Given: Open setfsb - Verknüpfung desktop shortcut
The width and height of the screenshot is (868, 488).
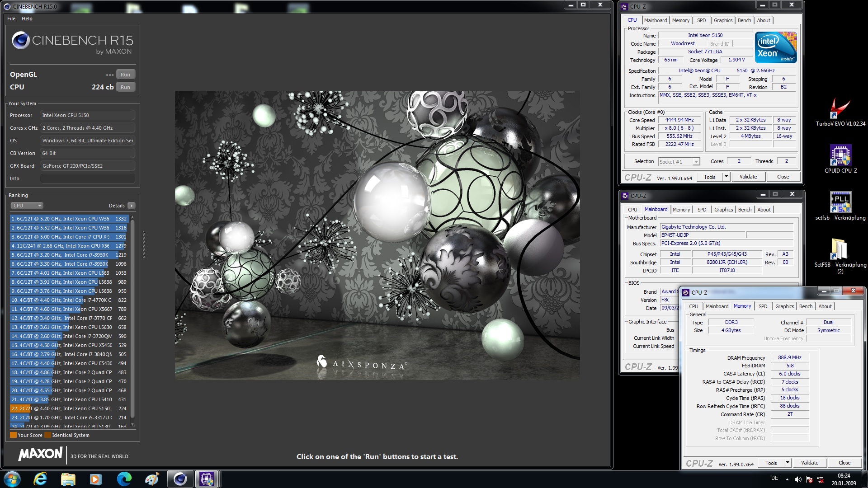Looking at the screenshot, I should pos(840,206).
